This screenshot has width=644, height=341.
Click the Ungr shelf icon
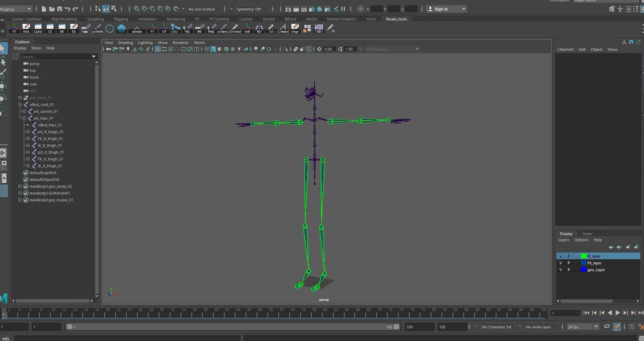click(295, 28)
